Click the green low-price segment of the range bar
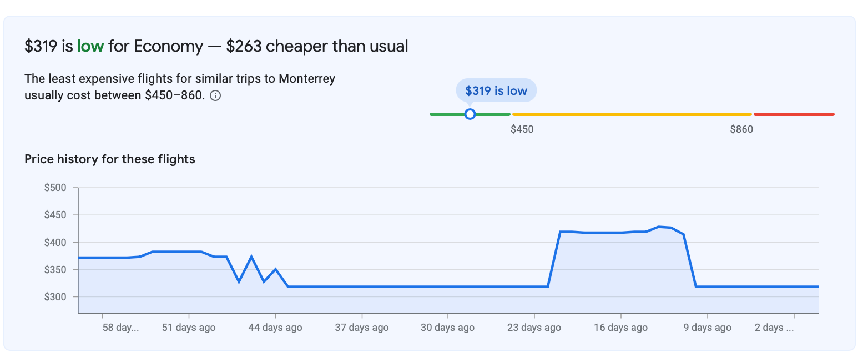Viewport: 868px width, 362px height. click(444, 114)
